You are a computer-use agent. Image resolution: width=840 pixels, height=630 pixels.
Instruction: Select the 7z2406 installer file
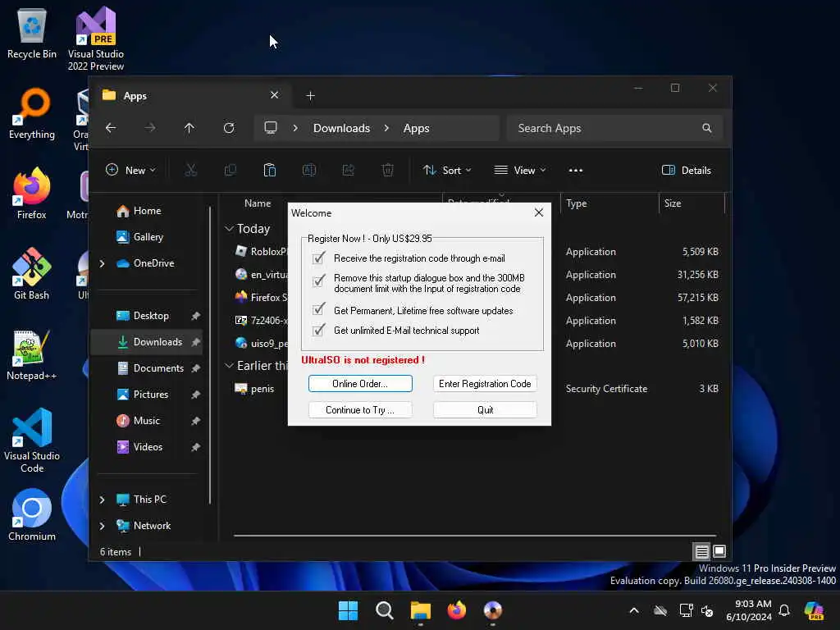[x=260, y=321]
